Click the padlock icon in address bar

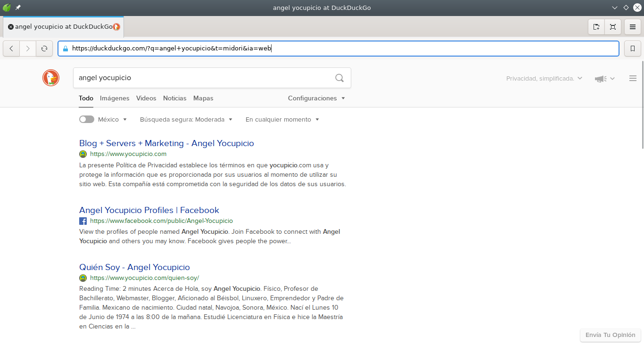(65, 49)
